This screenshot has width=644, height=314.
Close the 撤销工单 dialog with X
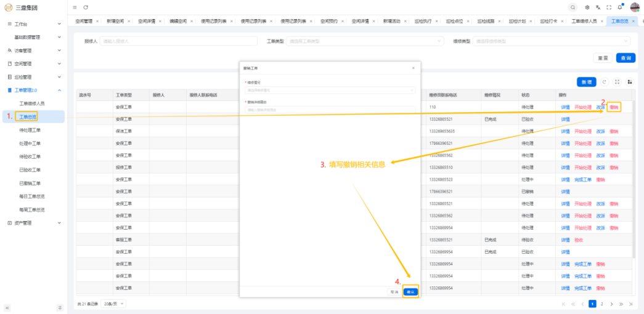tap(413, 68)
